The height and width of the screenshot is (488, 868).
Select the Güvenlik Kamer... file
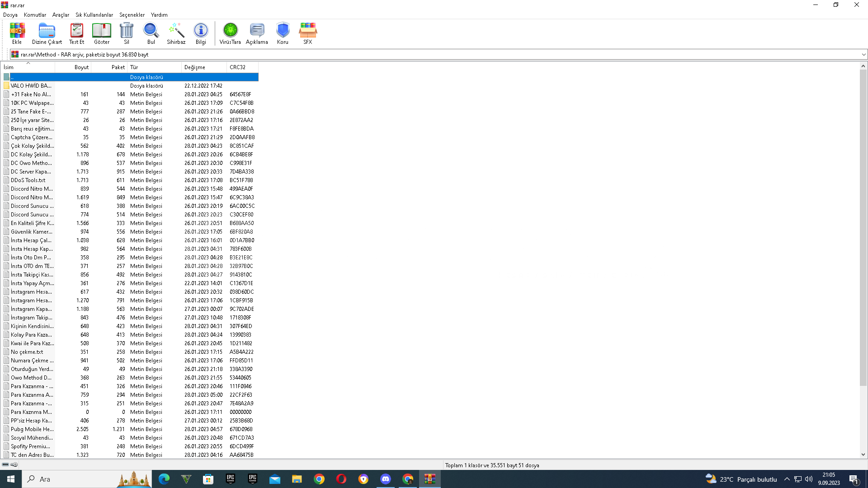(130, 231)
